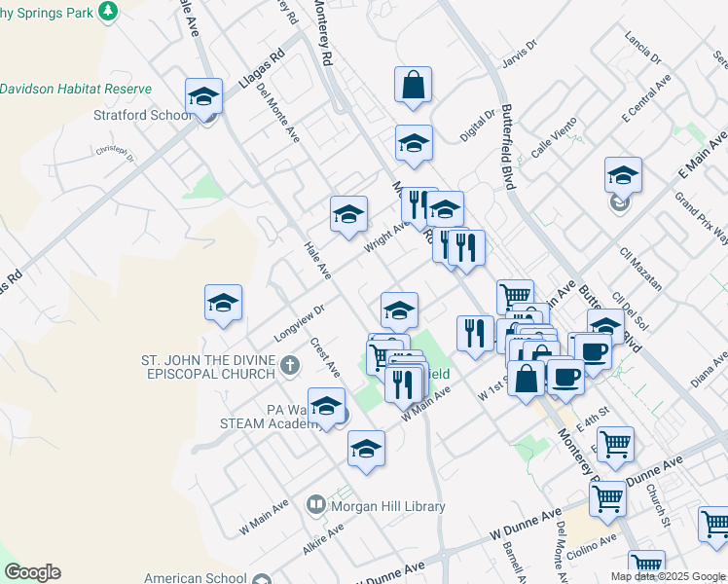Open the school marker above Morgan Hill Library
728x584 pixels.
[366, 450]
